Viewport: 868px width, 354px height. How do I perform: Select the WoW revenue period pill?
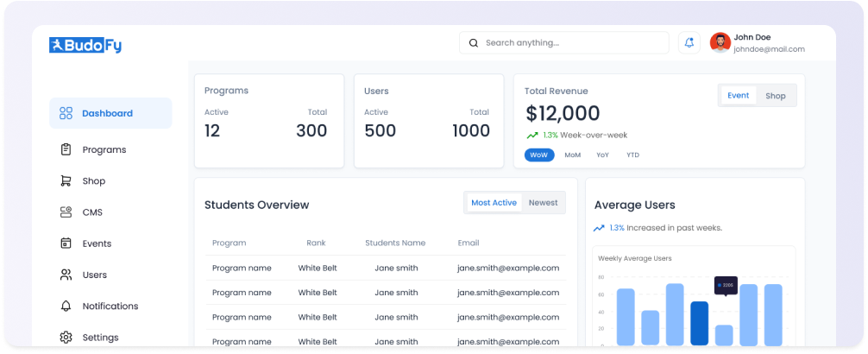coord(539,155)
